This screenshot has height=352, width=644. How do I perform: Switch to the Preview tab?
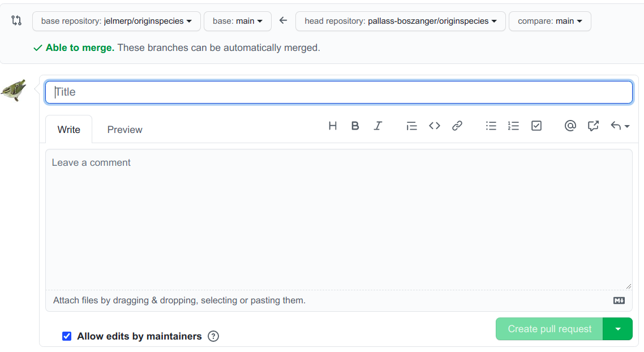click(124, 130)
